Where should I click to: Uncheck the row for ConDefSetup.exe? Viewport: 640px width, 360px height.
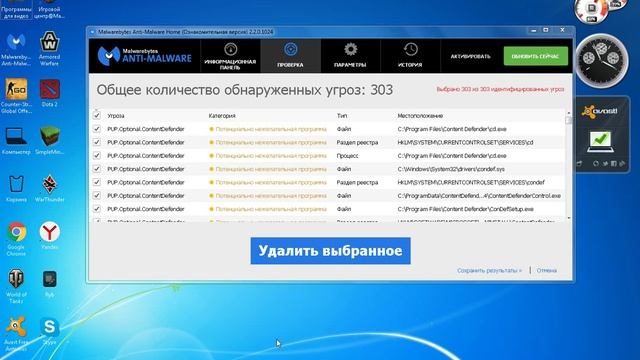pyautogui.click(x=97, y=209)
